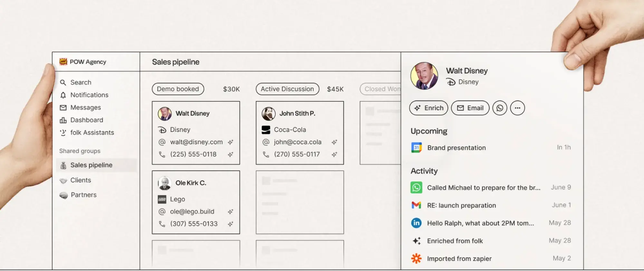Open the Hello Ralph LinkedIn message
This screenshot has width=644, height=271.
pos(491,223)
